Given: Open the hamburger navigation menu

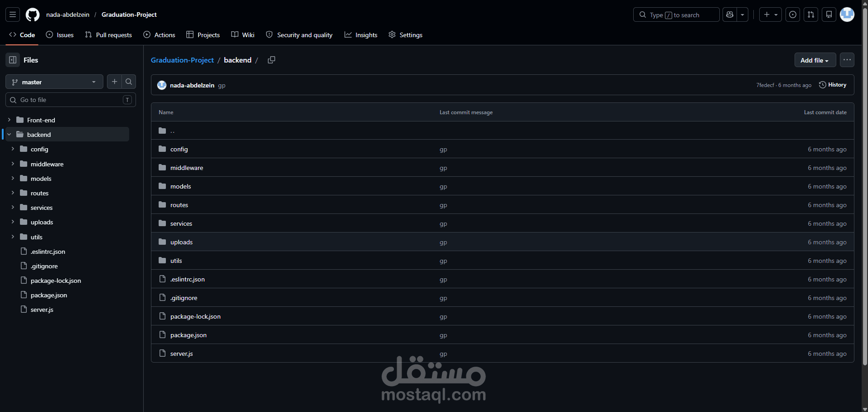Looking at the screenshot, I should [x=13, y=15].
